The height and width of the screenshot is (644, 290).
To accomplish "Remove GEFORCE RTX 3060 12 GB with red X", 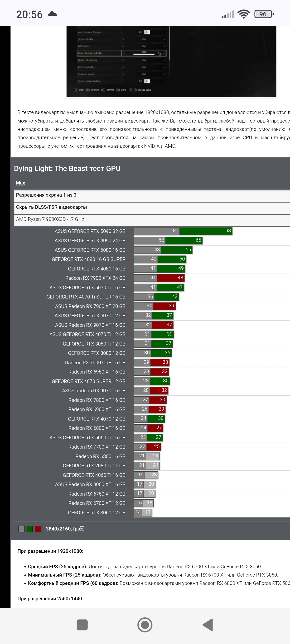I will (x=129, y=513).
